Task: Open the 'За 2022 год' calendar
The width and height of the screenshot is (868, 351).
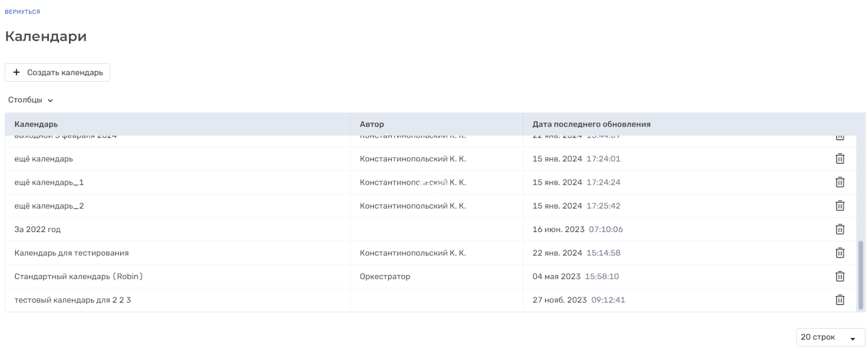Action: point(37,229)
